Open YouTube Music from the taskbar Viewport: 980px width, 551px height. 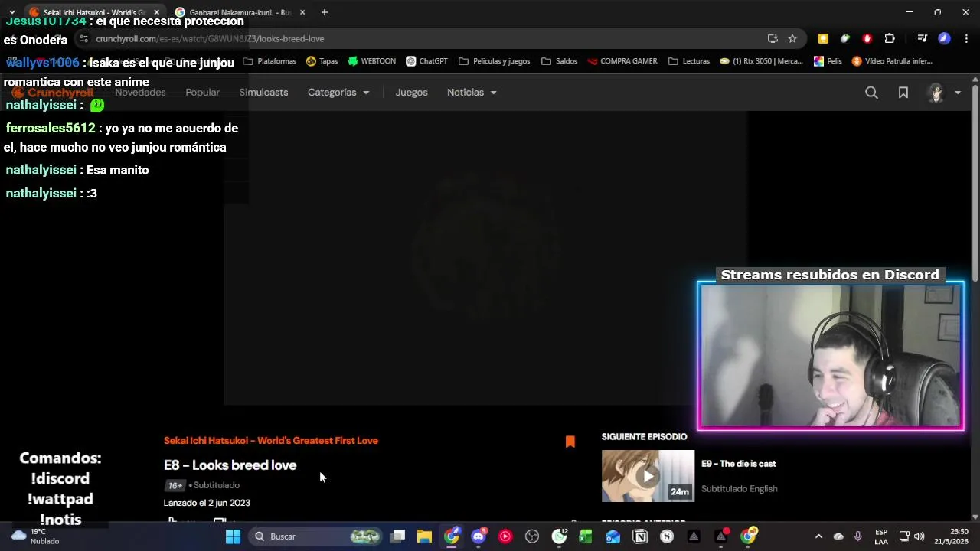point(505,536)
